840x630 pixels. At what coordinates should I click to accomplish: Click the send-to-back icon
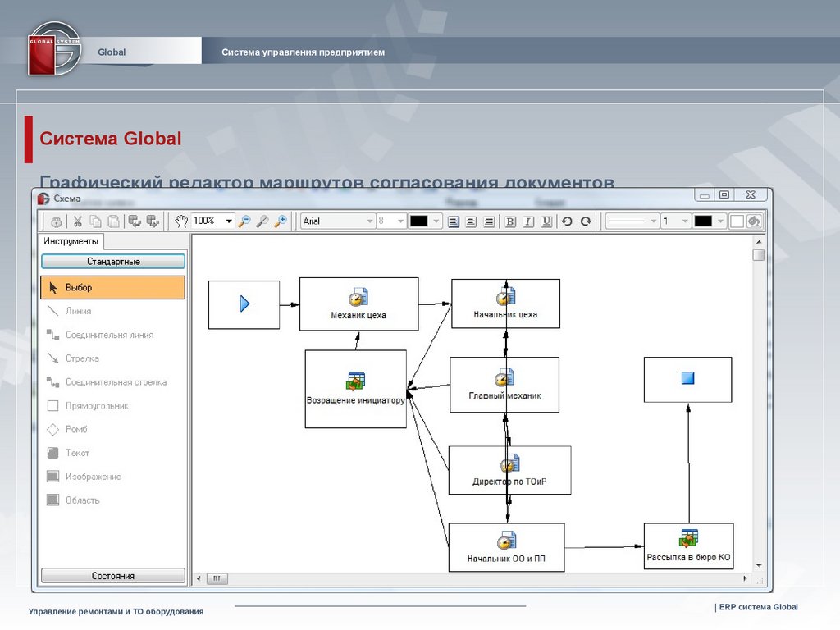[x=153, y=221]
